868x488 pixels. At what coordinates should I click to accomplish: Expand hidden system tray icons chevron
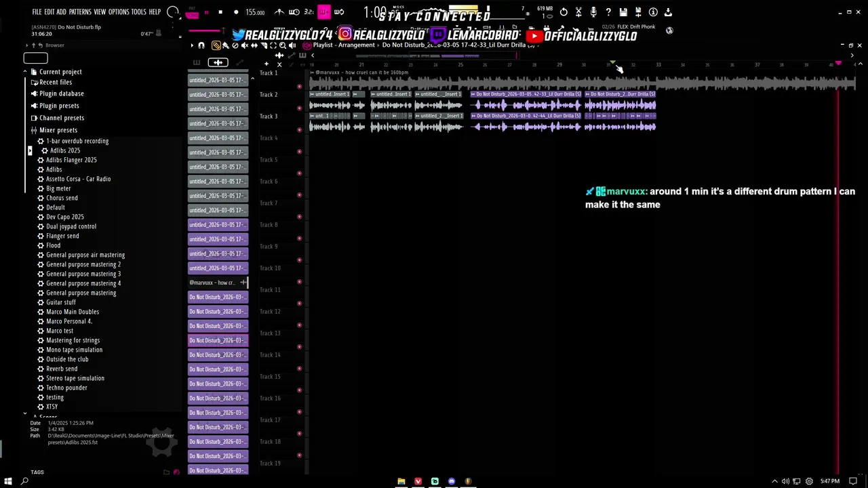click(x=775, y=481)
